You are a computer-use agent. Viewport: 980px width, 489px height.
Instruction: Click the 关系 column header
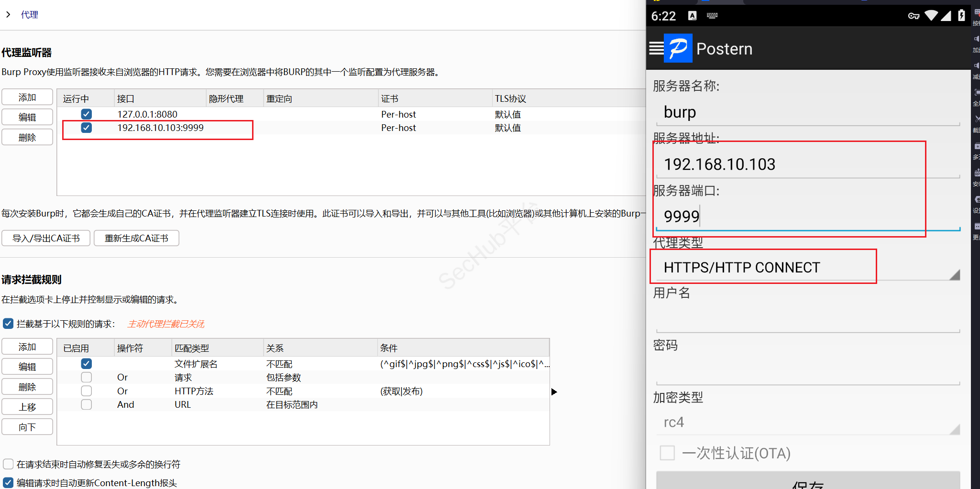pos(321,348)
